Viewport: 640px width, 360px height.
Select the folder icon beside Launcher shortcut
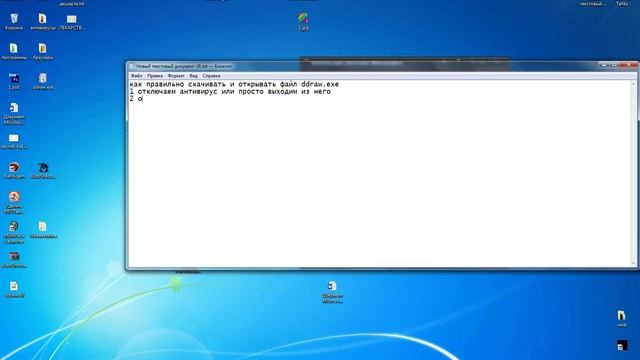click(x=43, y=229)
